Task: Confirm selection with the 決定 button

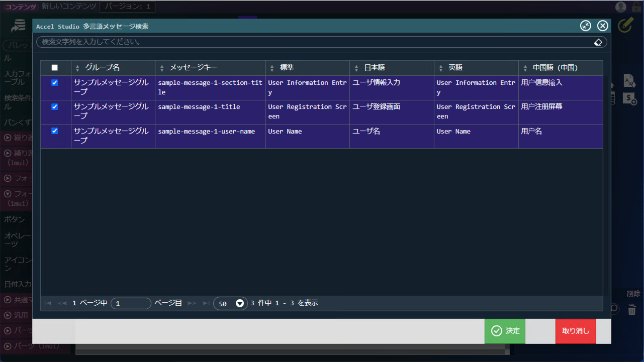Action: click(x=505, y=331)
